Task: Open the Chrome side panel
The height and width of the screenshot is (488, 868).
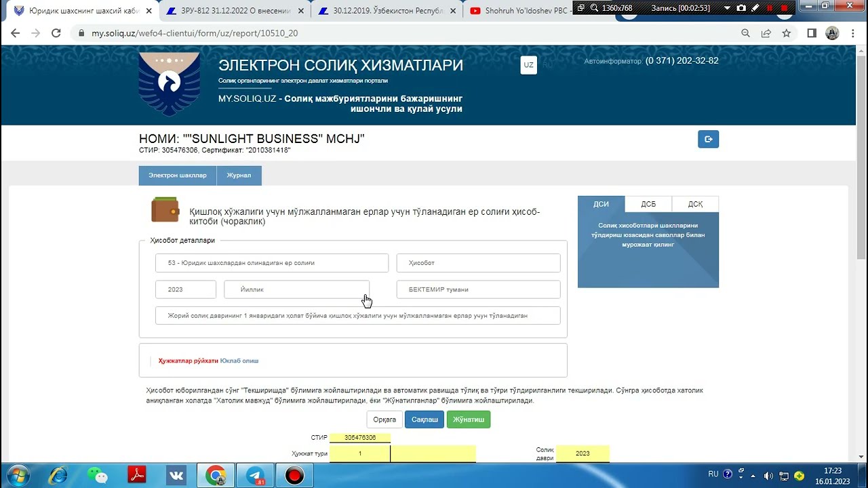Action: (812, 33)
